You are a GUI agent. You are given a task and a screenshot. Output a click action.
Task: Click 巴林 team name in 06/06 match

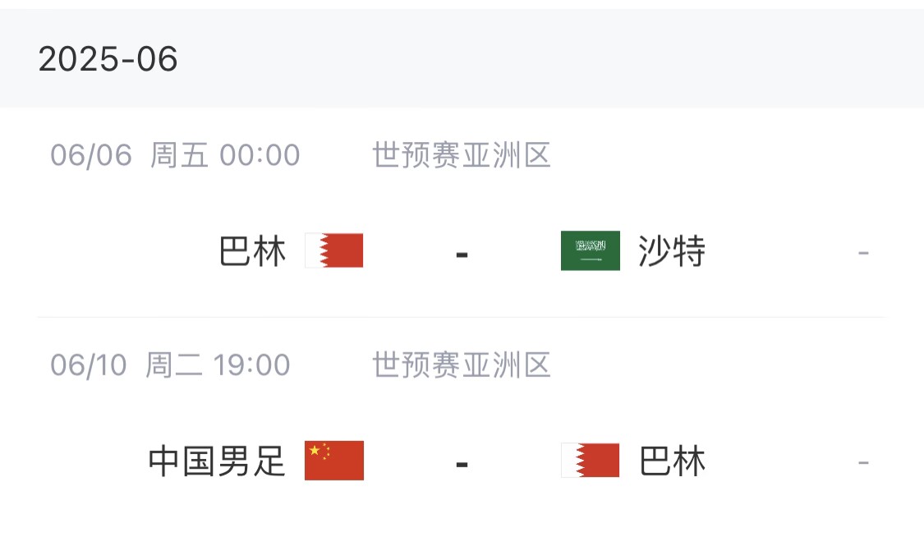click(x=253, y=251)
